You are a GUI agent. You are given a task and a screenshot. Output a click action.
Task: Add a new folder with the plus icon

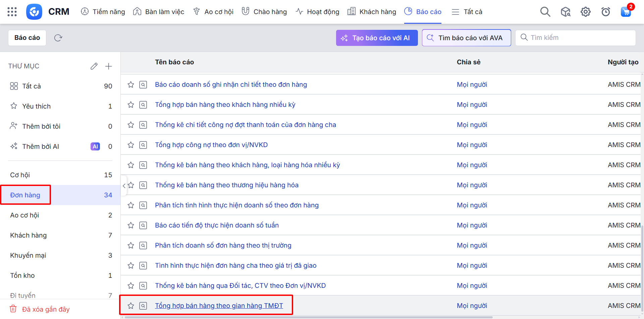click(x=108, y=66)
